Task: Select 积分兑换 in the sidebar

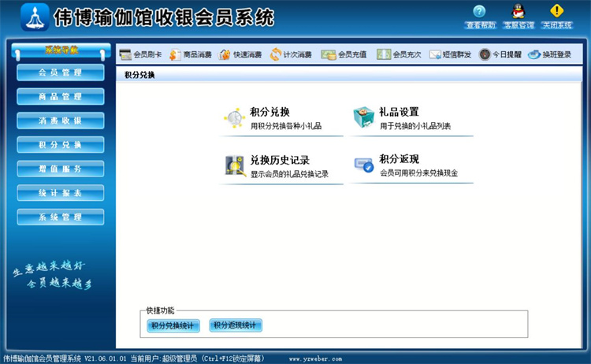Action: coord(61,145)
